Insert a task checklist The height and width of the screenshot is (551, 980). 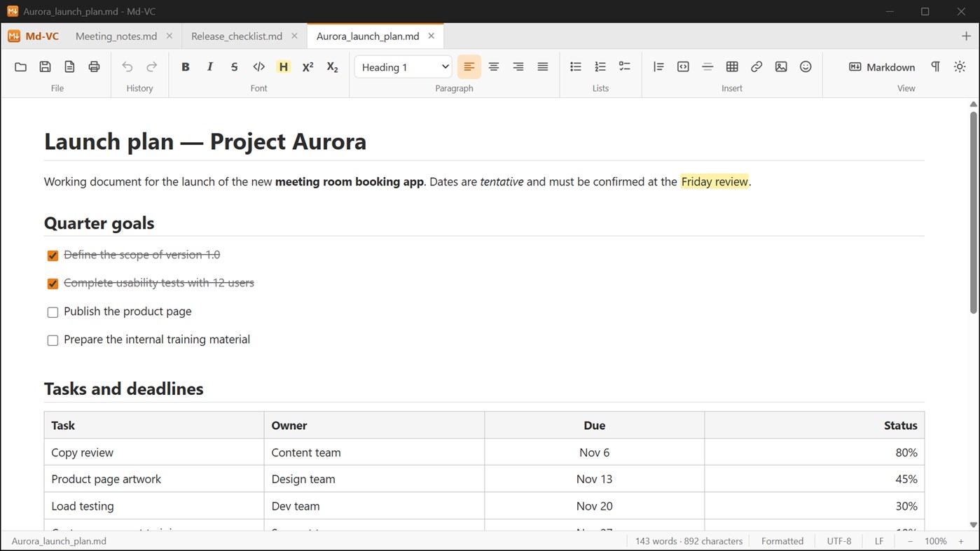625,67
